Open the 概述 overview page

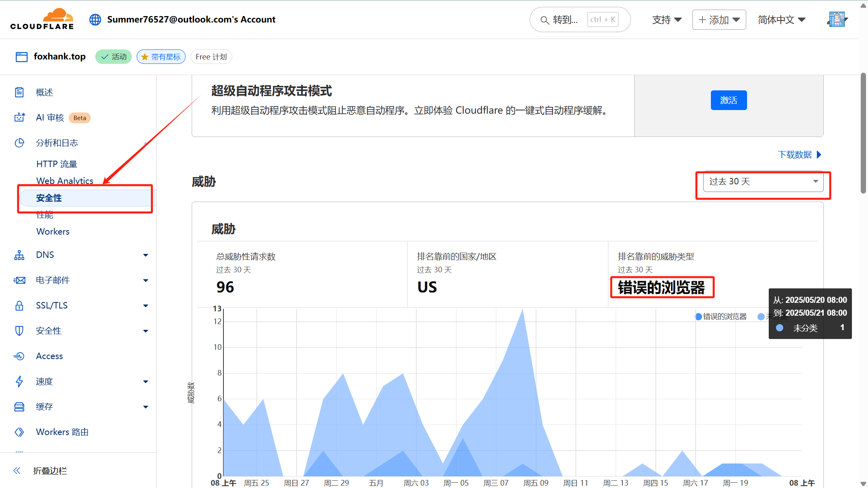click(x=44, y=92)
